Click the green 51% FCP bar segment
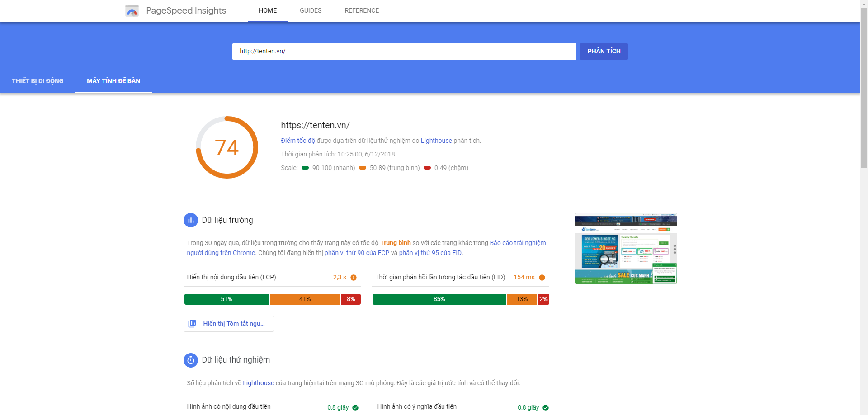 (x=226, y=299)
